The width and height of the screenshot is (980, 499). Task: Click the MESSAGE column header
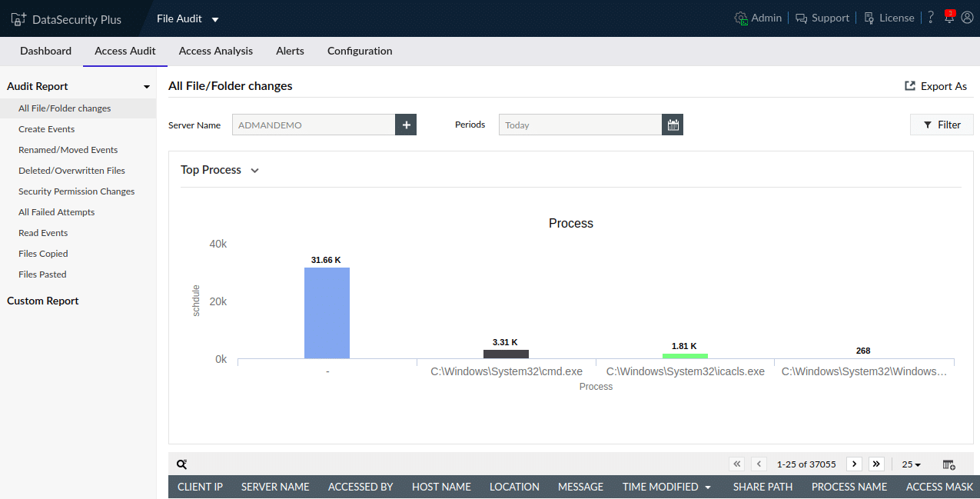[x=580, y=487]
